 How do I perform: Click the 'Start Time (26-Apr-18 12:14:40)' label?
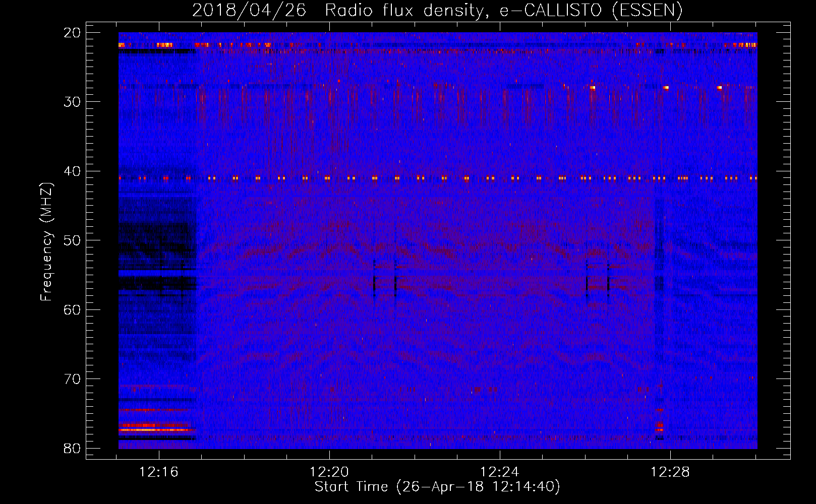point(437,487)
